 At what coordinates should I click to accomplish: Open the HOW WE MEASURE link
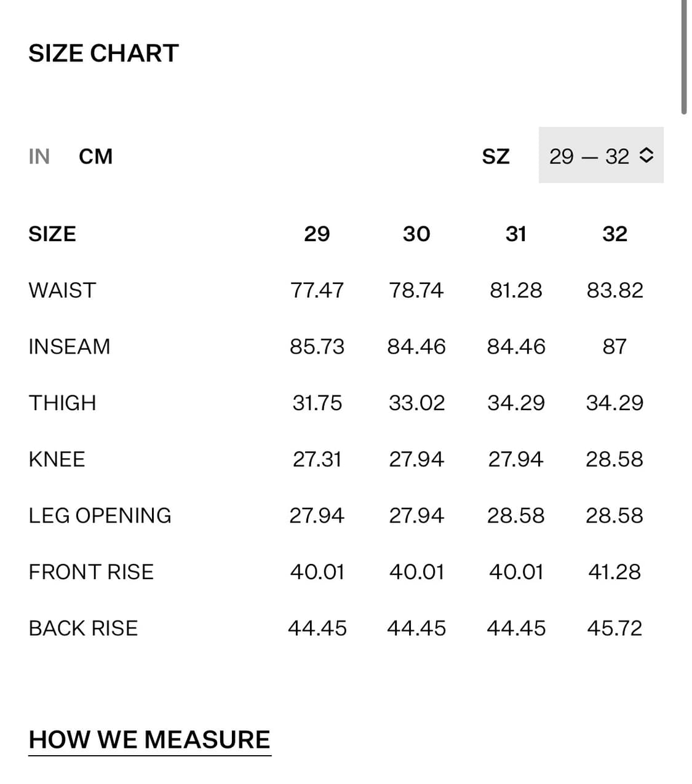click(x=149, y=740)
